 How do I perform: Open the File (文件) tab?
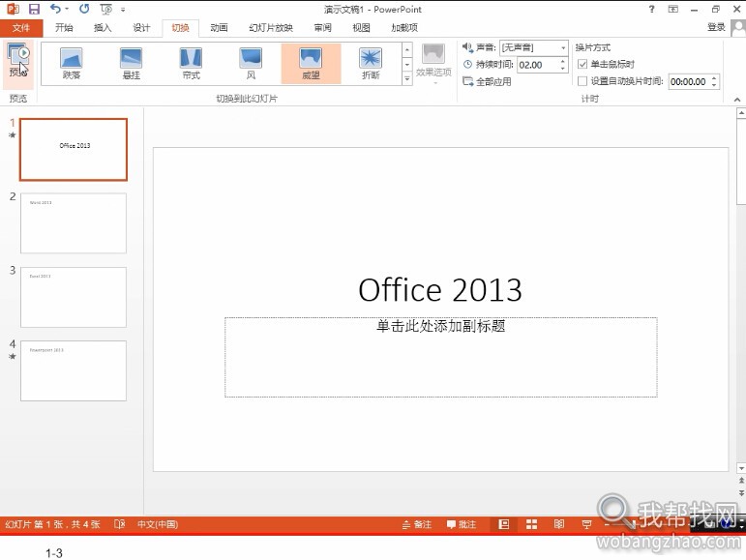click(x=21, y=28)
